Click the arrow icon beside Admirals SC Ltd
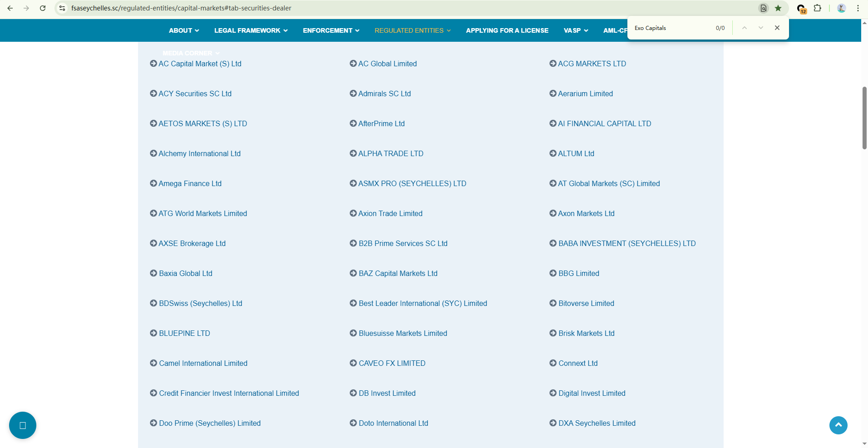The width and height of the screenshot is (868, 448). pyautogui.click(x=353, y=94)
